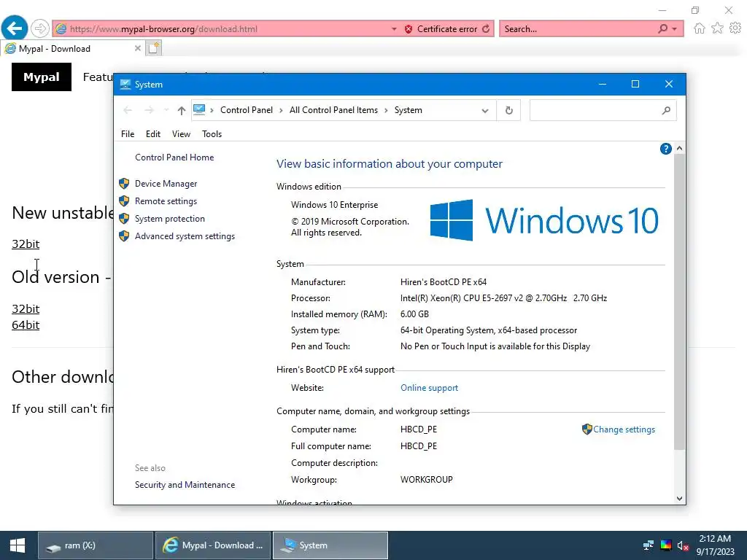This screenshot has height=560, width=747.
Task: Open the File menu
Action: coord(128,134)
